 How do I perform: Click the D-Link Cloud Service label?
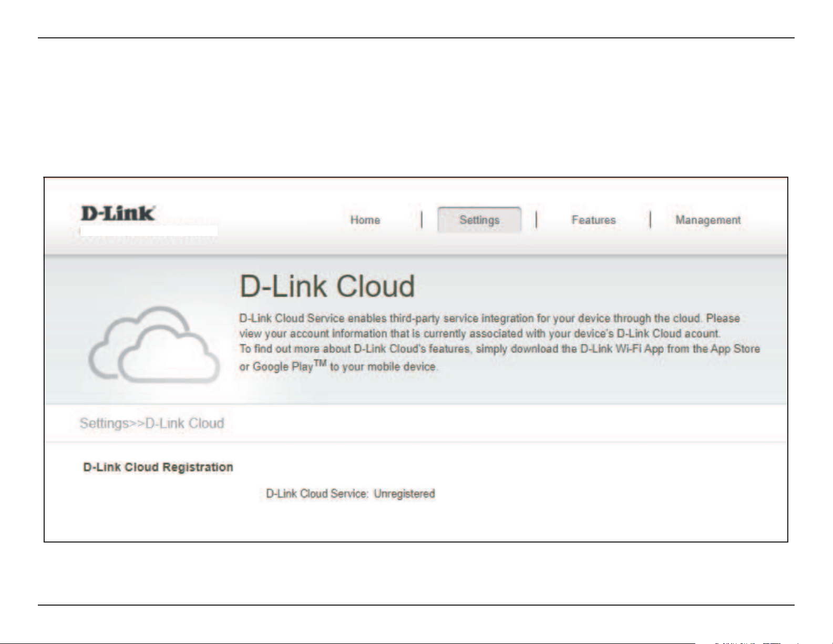click(x=317, y=494)
